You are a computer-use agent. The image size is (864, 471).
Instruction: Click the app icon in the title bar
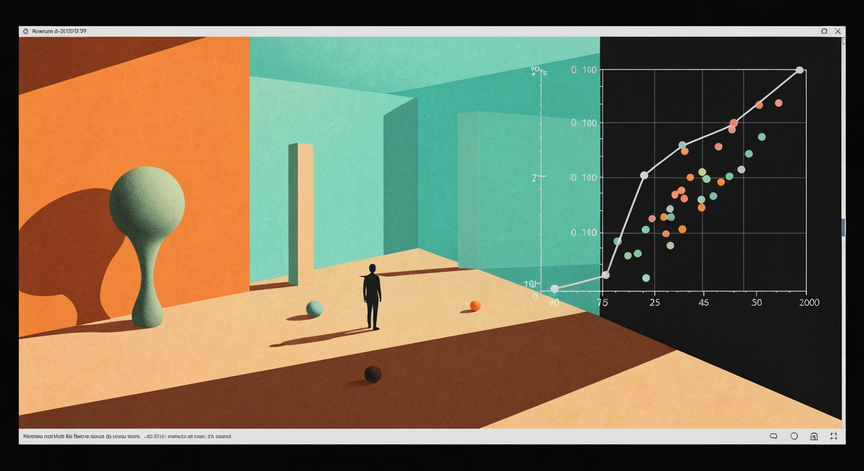coord(25,31)
